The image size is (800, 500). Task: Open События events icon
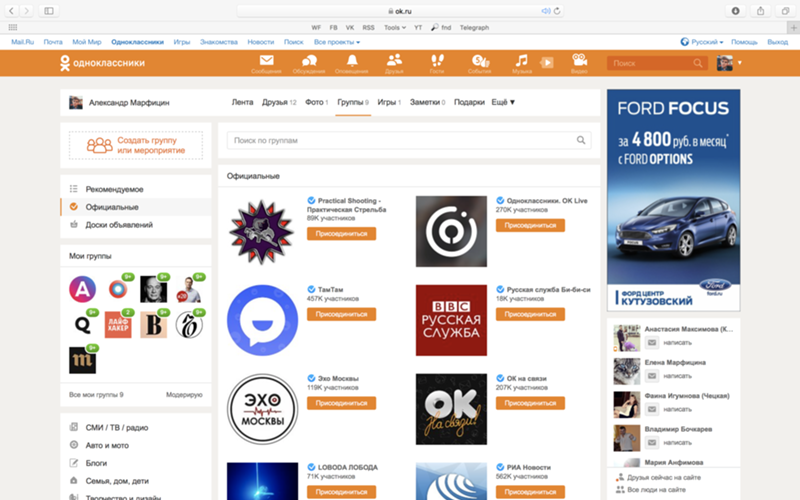[x=480, y=63]
